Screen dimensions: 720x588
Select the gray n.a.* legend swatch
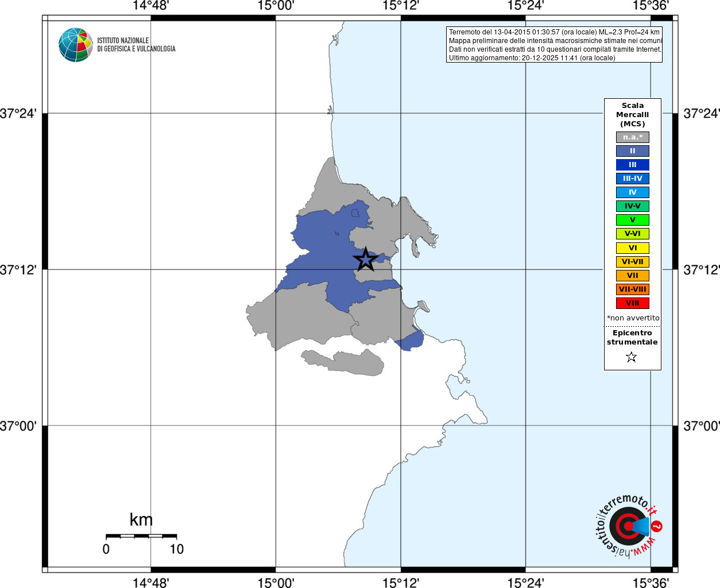pyautogui.click(x=632, y=137)
